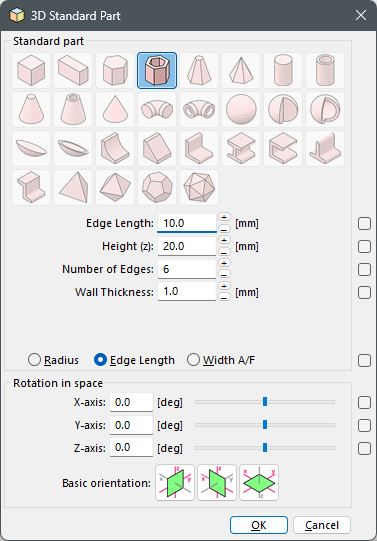Click the Y-axis rotation slider handle
This screenshot has width=377, height=541.
(x=265, y=424)
